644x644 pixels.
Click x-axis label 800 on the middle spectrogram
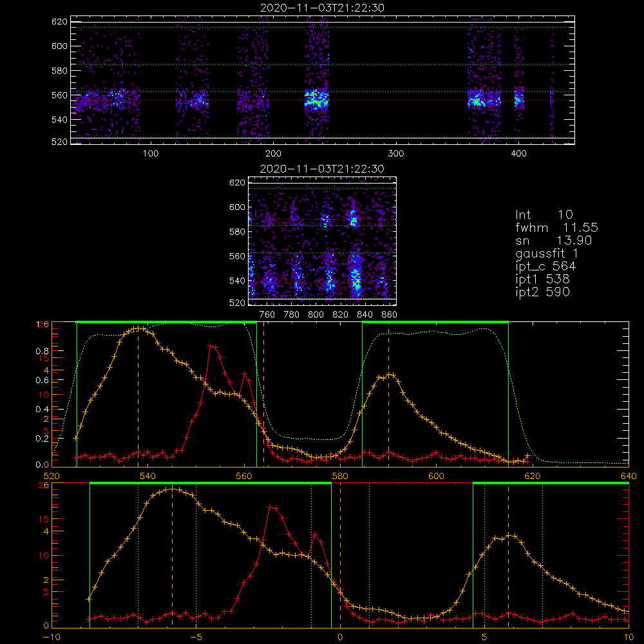tap(316, 315)
